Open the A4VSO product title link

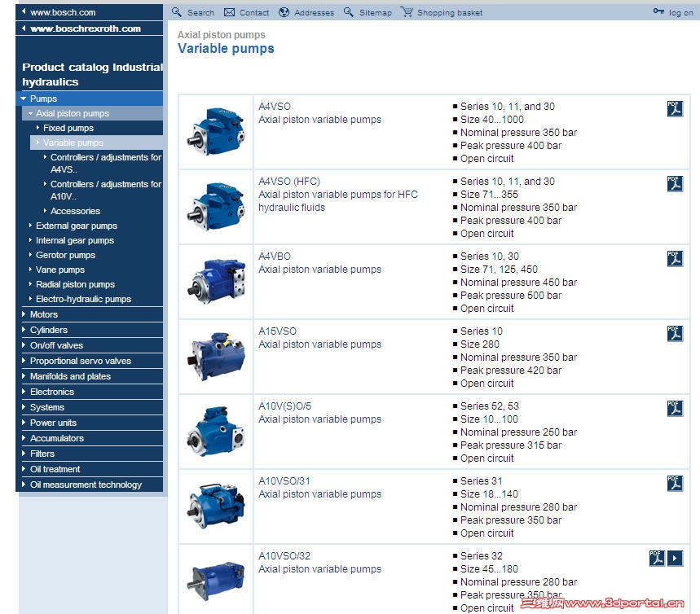[275, 107]
